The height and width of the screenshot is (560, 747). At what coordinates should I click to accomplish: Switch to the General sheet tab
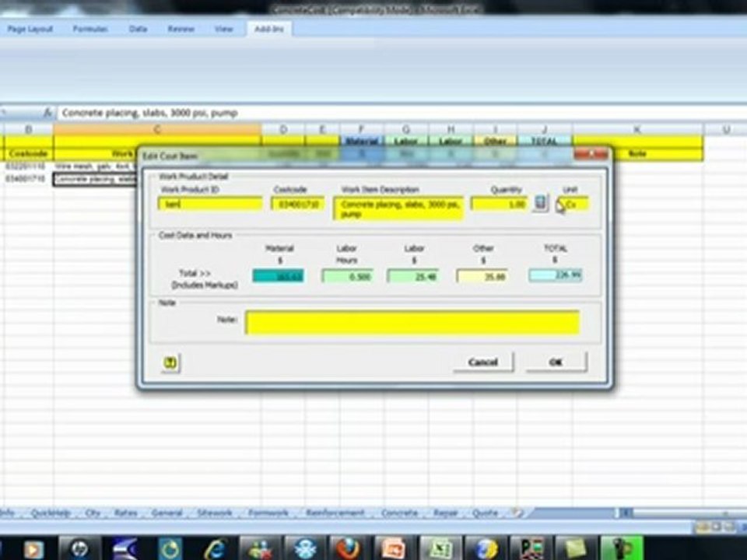tap(167, 513)
